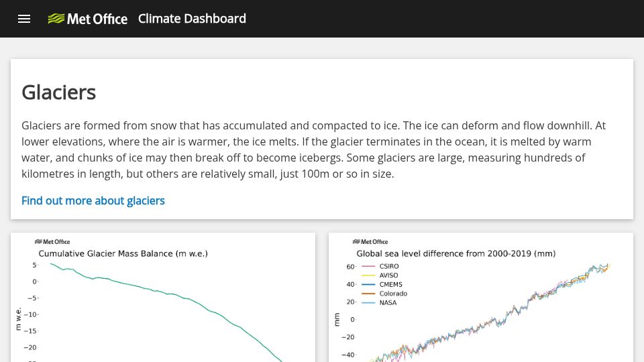The image size is (644, 362).
Task: Click the m w.e. axis label
Action: 18,319
